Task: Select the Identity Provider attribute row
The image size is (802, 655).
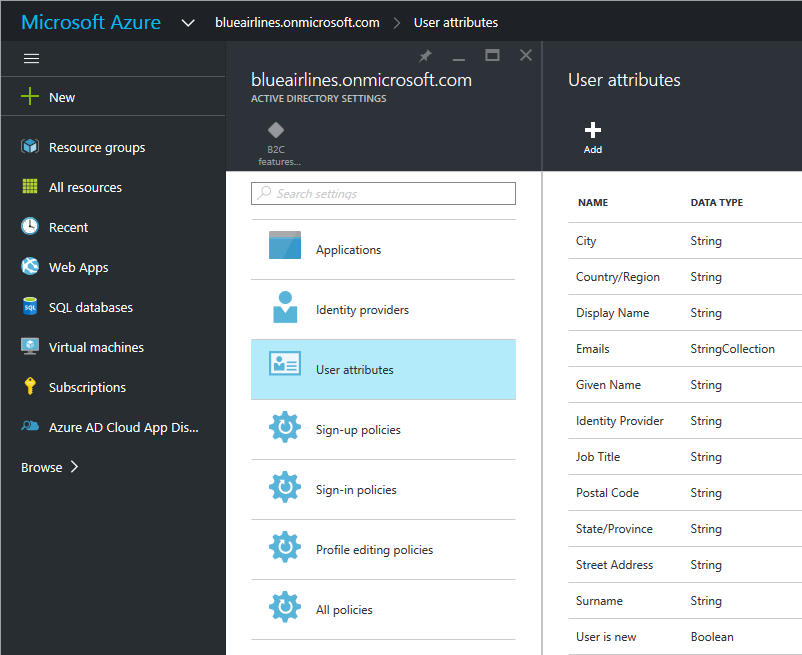Action: pos(685,420)
